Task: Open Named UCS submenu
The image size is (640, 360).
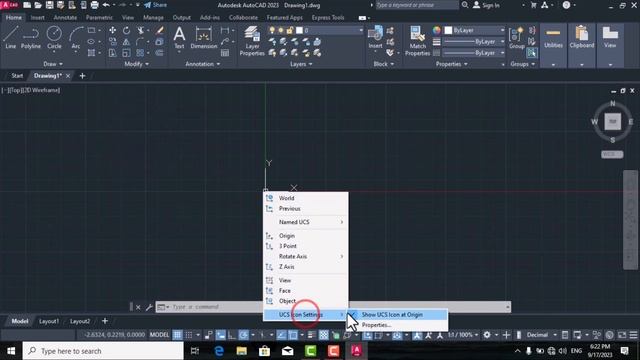Action: [x=306, y=222]
